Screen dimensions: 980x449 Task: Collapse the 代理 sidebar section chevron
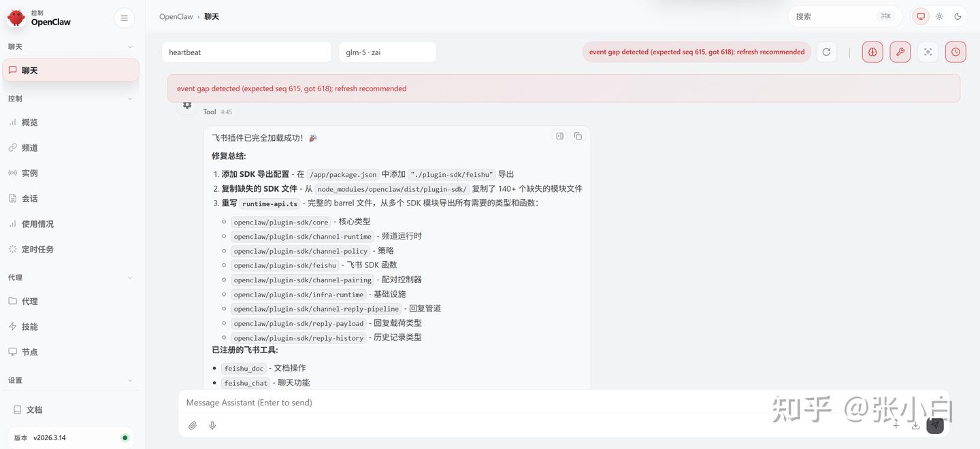130,278
